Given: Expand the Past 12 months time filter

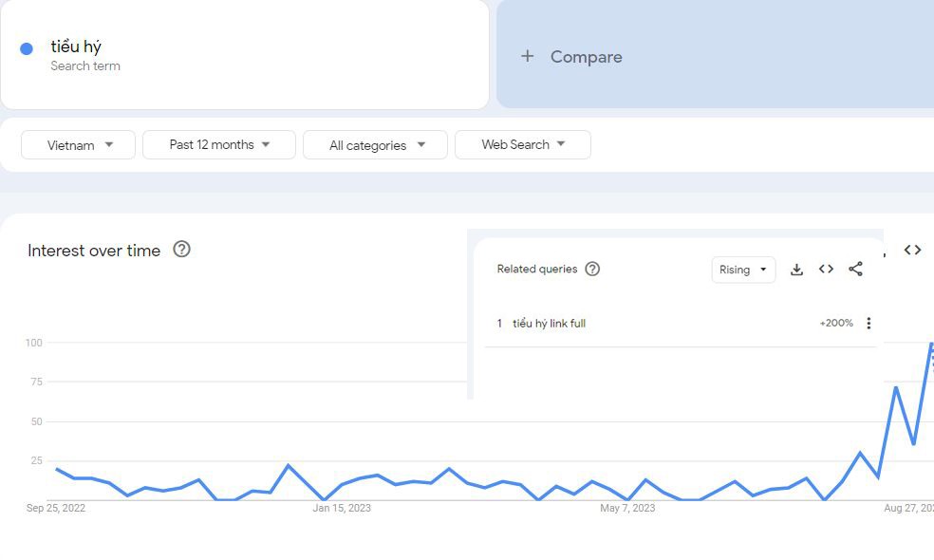Looking at the screenshot, I should [x=219, y=145].
